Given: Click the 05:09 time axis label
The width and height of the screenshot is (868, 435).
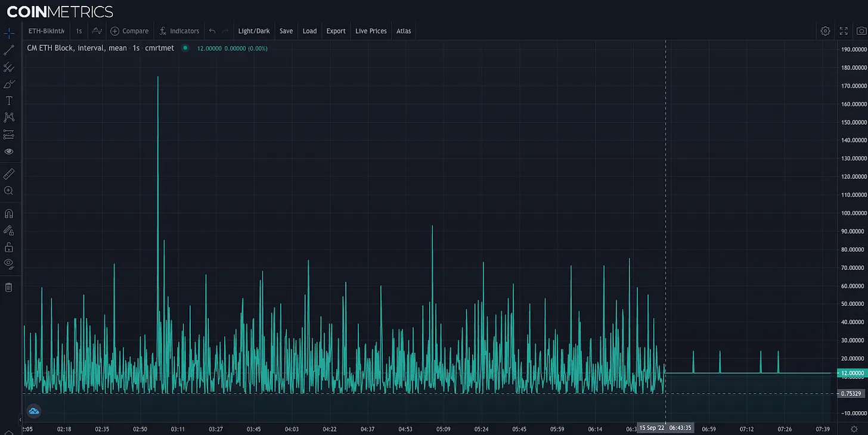Looking at the screenshot, I should pyautogui.click(x=443, y=429).
